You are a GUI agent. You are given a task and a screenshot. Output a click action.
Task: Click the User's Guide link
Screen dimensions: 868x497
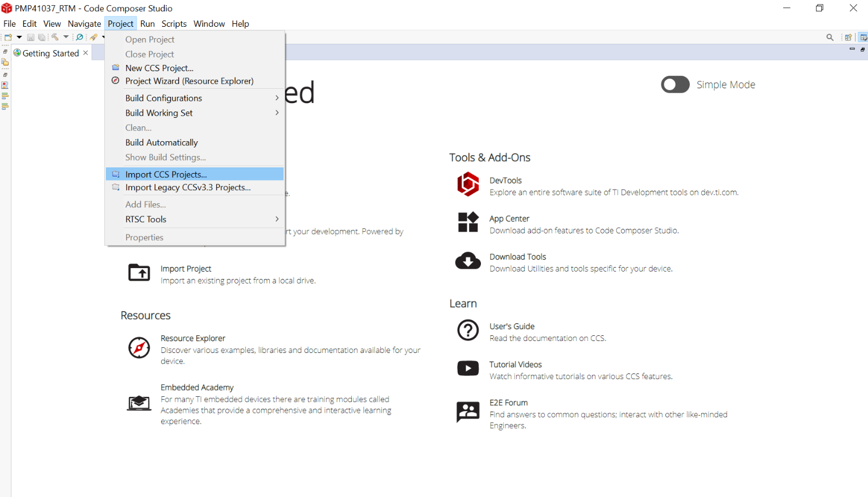tap(512, 326)
